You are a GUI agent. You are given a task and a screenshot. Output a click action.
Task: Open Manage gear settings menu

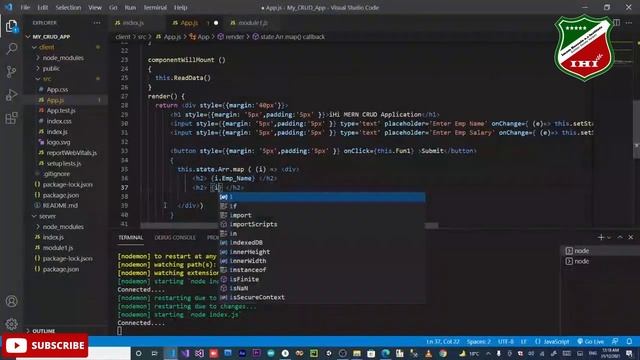(x=11, y=324)
